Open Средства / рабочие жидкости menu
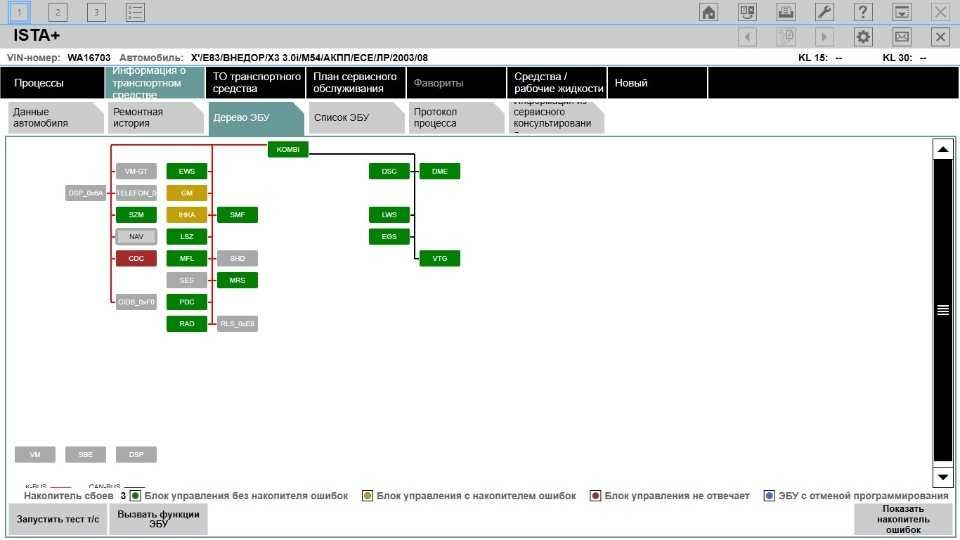 (x=557, y=83)
